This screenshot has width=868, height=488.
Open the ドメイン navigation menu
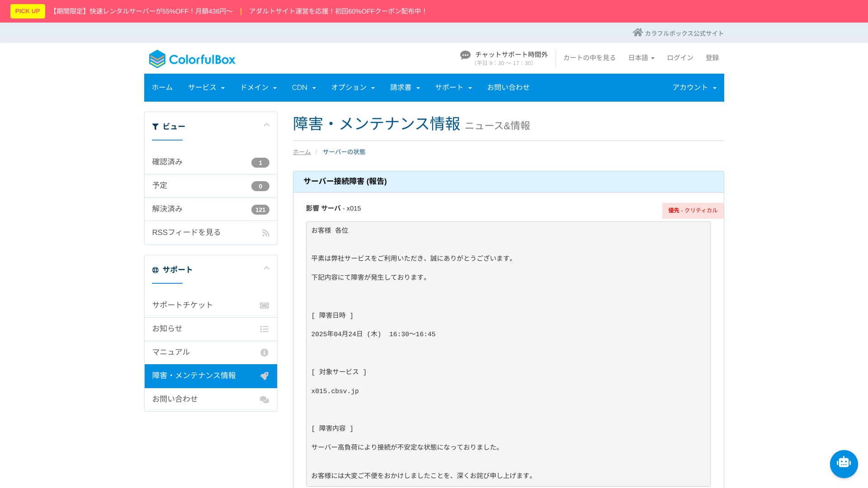258,88
